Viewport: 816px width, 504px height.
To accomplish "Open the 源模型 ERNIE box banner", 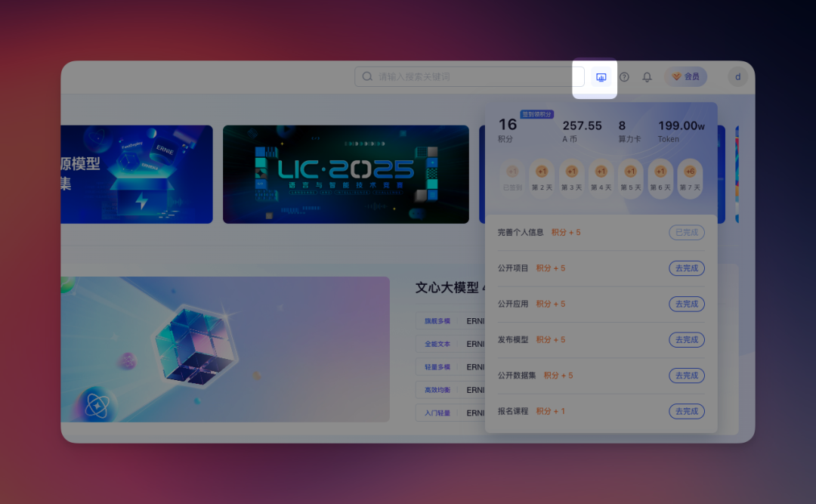I will point(137,175).
